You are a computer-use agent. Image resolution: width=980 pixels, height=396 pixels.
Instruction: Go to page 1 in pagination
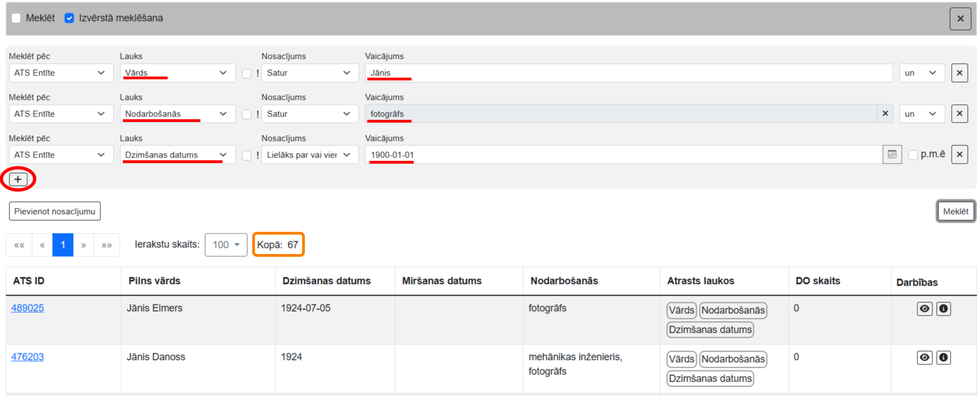(x=63, y=245)
